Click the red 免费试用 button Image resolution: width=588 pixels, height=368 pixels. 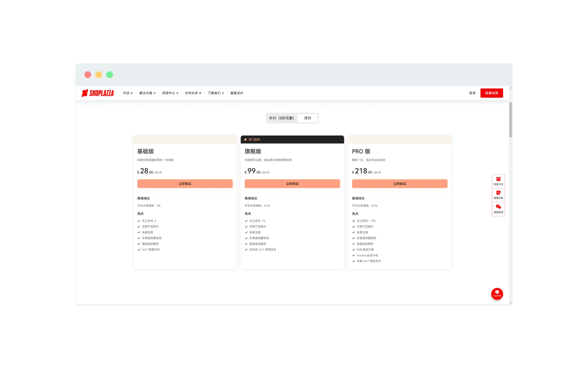tap(491, 93)
